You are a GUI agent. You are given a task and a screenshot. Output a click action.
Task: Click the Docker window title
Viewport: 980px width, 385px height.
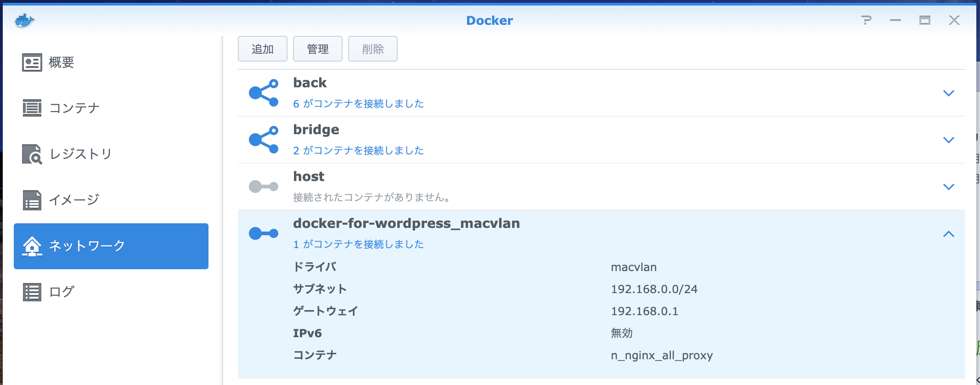[x=490, y=21]
